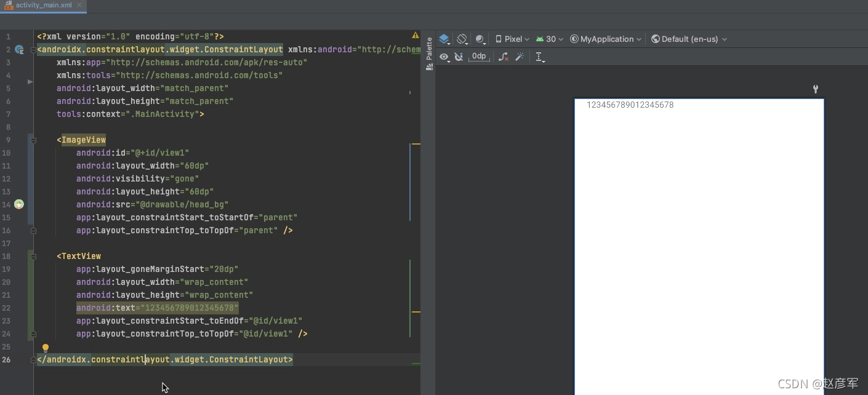Viewport: 868px width, 395px height.
Task: Click the related class gutter icon on line 2
Action: coord(19,49)
